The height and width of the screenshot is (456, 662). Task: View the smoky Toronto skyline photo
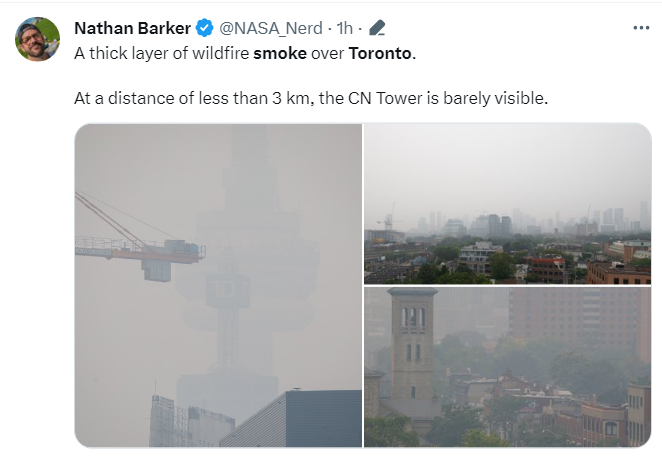[507, 204]
